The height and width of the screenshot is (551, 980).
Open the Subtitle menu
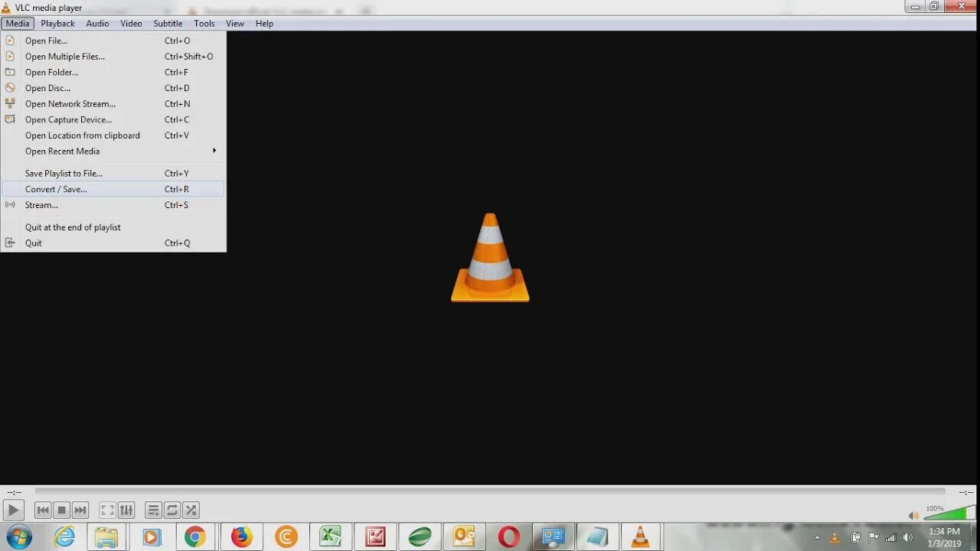(168, 24)
